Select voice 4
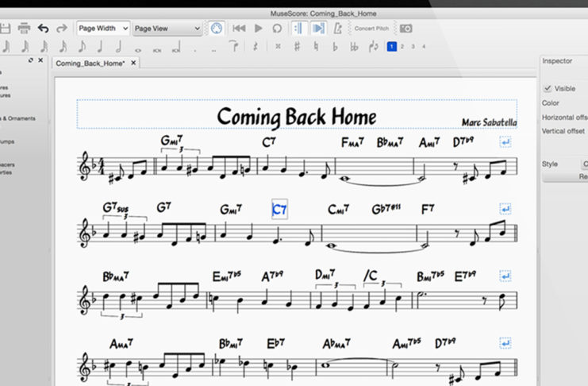 click(424, 47)
